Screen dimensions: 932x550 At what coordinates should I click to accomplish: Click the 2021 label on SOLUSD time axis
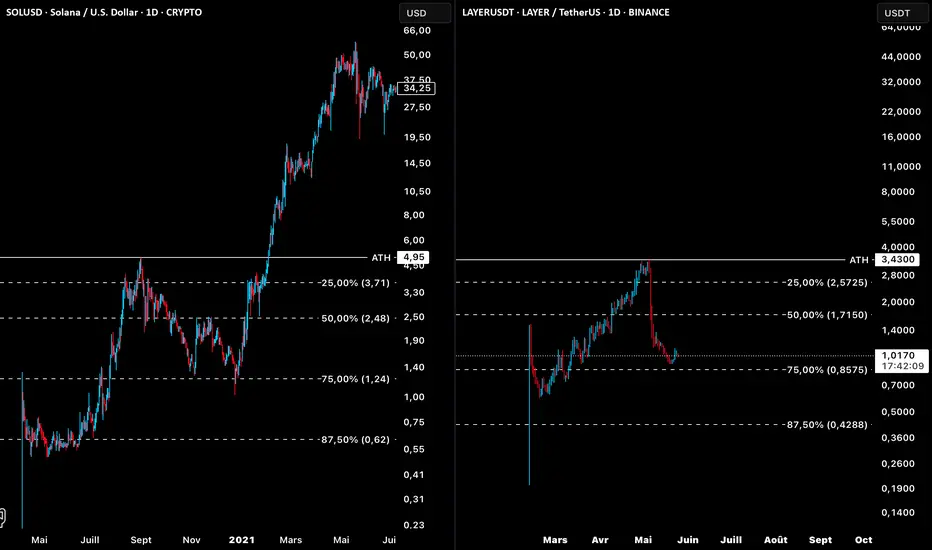(241, 540)
